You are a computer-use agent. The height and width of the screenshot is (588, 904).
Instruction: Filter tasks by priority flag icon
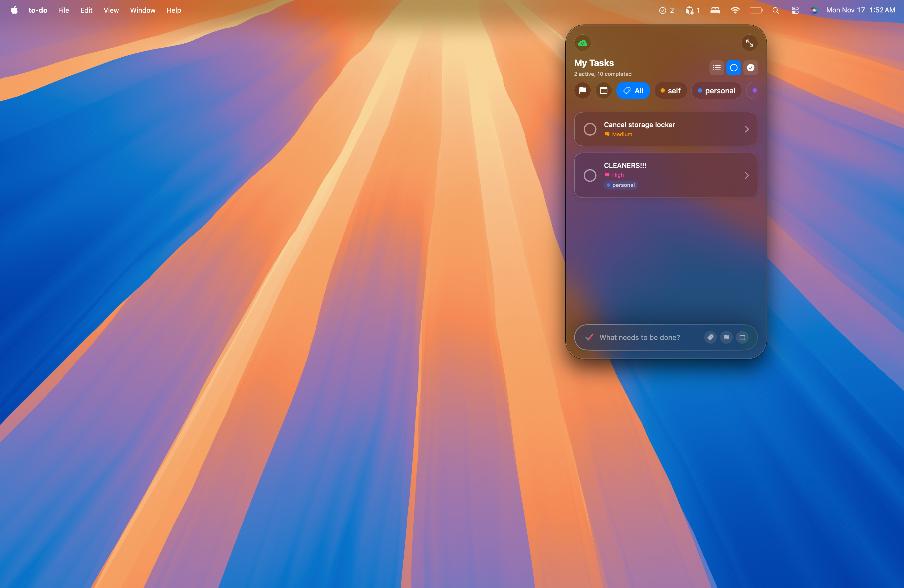click(x=582, y=90)
